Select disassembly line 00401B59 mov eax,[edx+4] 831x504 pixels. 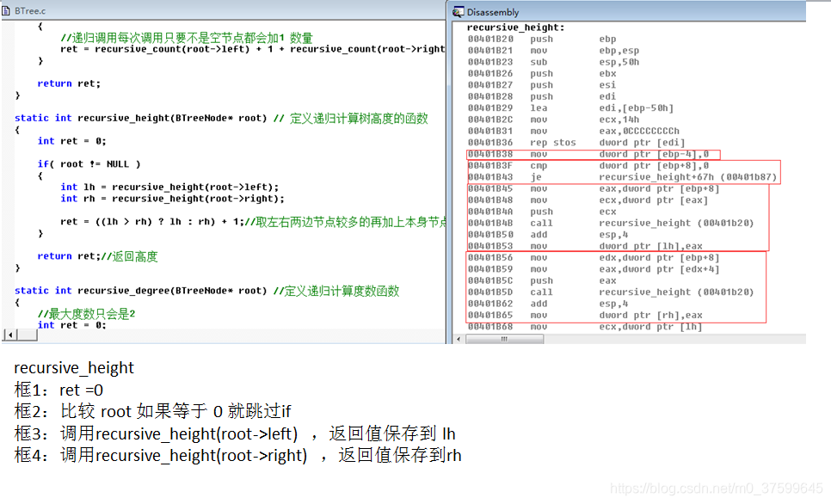point(594,269)
